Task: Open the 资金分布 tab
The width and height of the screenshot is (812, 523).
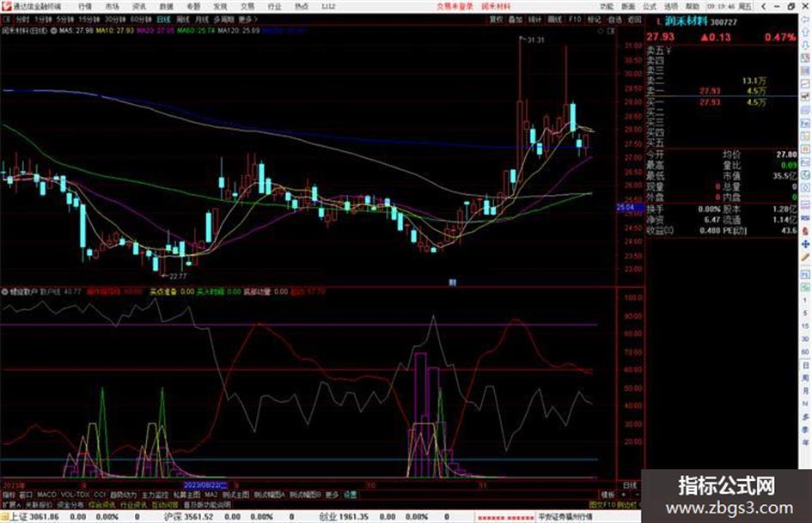Action: coord(70,504)
